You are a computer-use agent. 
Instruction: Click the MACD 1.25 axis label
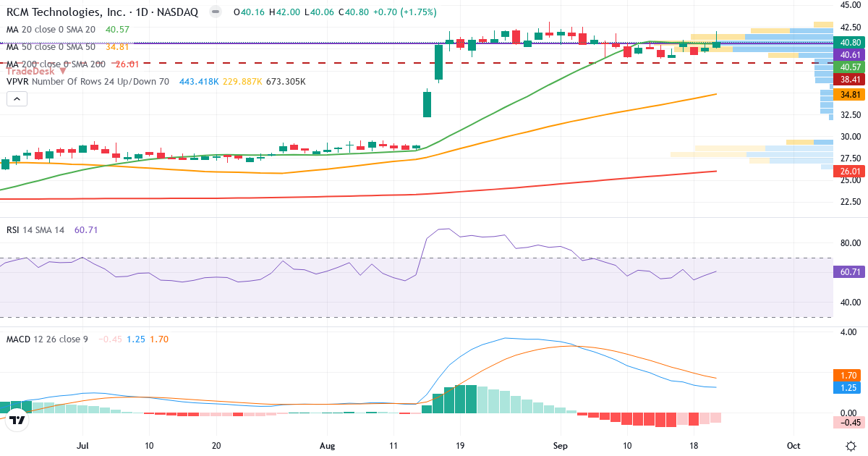pyautogui.click(x=846, y=388)
